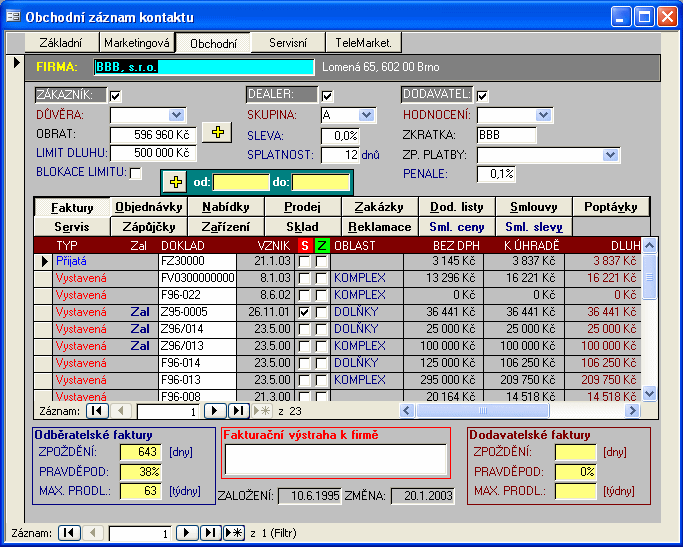683x547 pixels.
Task: Click the PENALE percentage field
Action: click(x=496, y=174)
